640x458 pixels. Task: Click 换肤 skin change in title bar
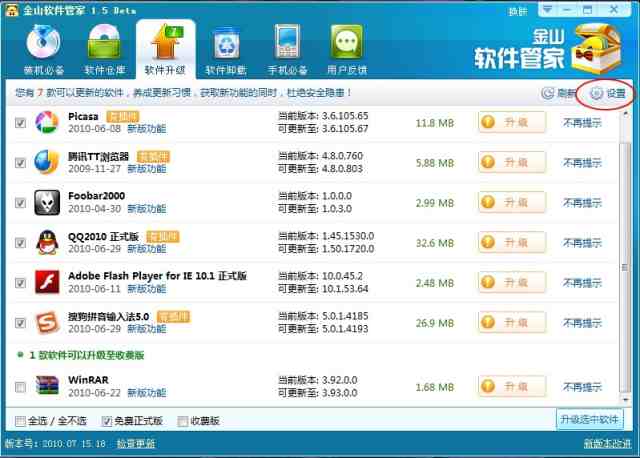[518, 11]
